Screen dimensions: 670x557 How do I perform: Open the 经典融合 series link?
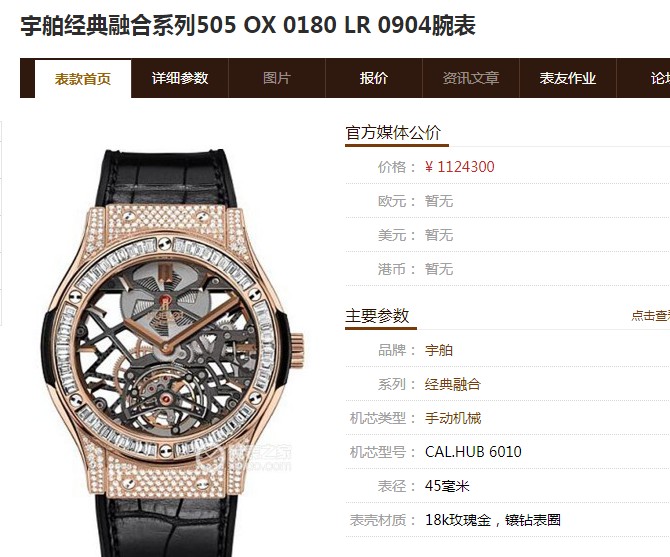coord(453,384)
